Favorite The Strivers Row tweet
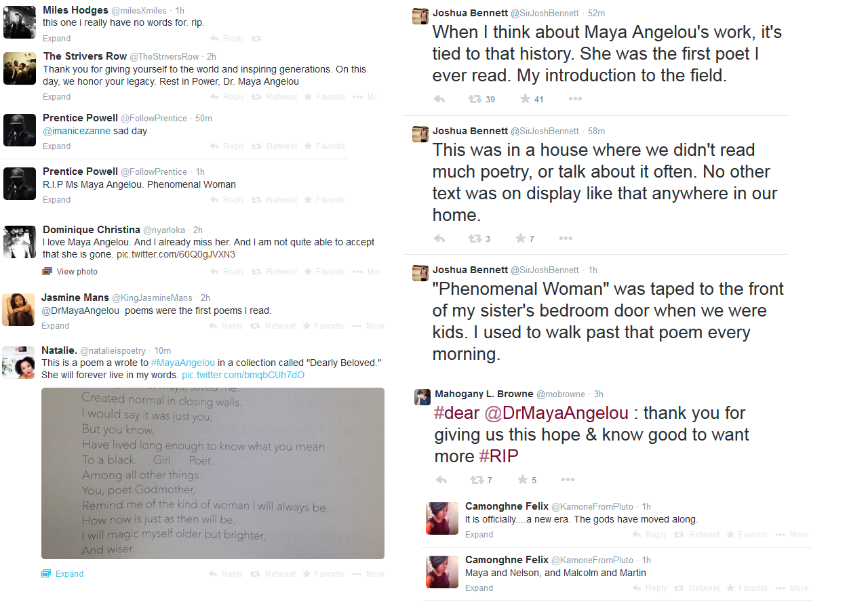The width and height of the screenshot is (868, 612). pyautogui.click(x=324, y=97)
